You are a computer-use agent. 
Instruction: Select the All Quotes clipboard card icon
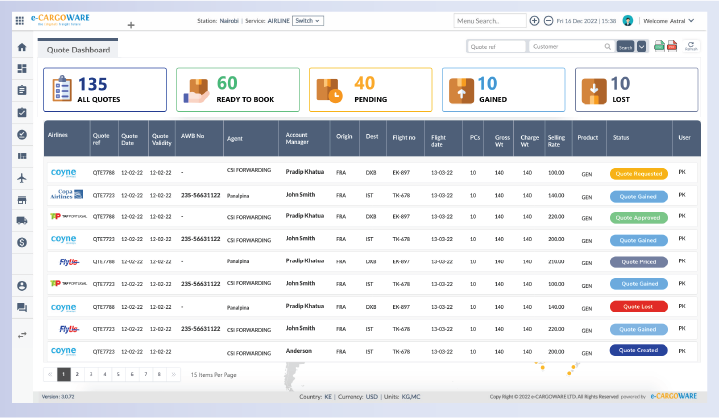[x=61, y=88]
